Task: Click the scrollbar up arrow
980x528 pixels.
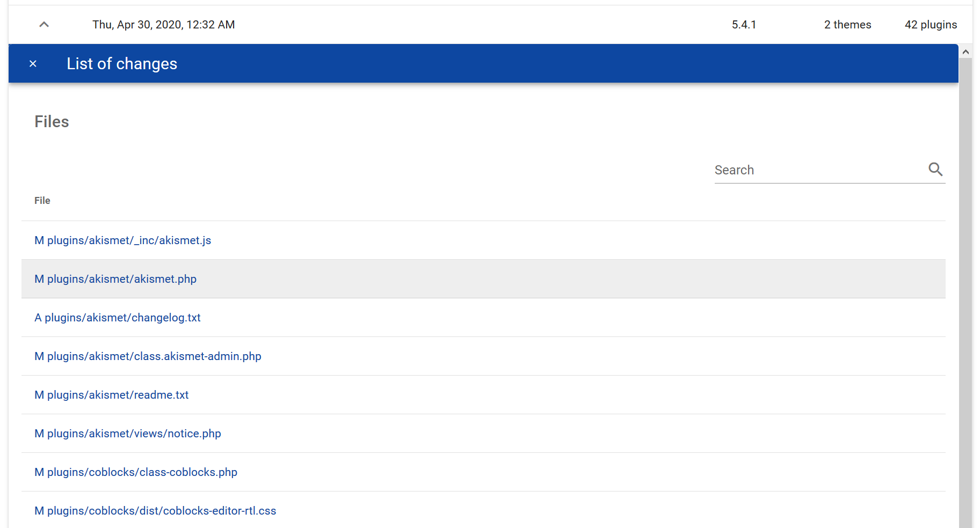Action: 966,52
